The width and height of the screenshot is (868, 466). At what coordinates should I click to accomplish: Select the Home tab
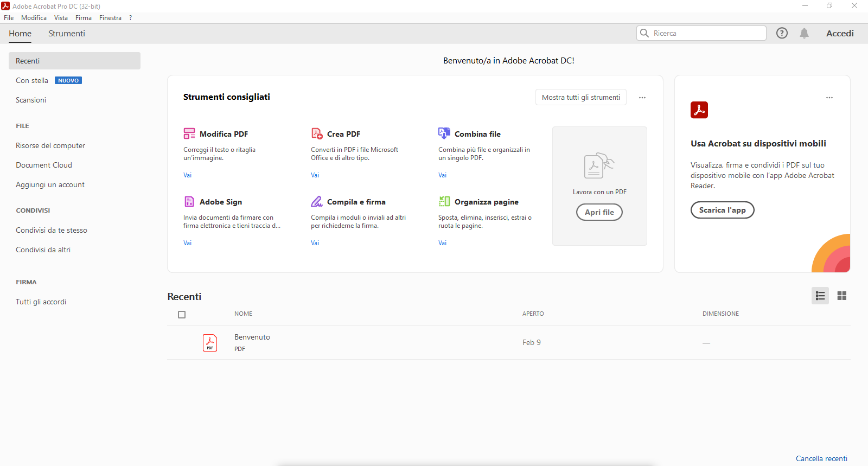[20, 33]
